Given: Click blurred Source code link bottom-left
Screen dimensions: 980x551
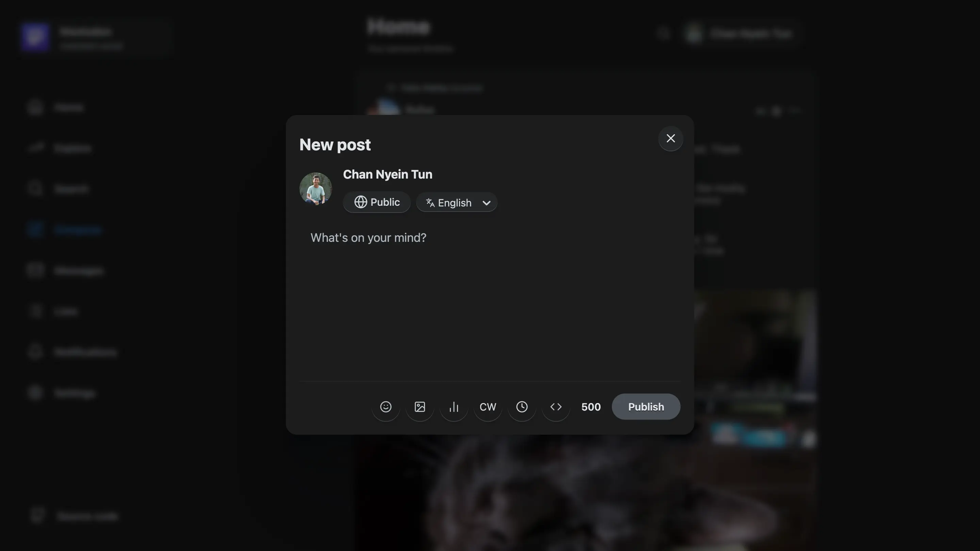Looking at the screenshot, I should pos(86,516).
